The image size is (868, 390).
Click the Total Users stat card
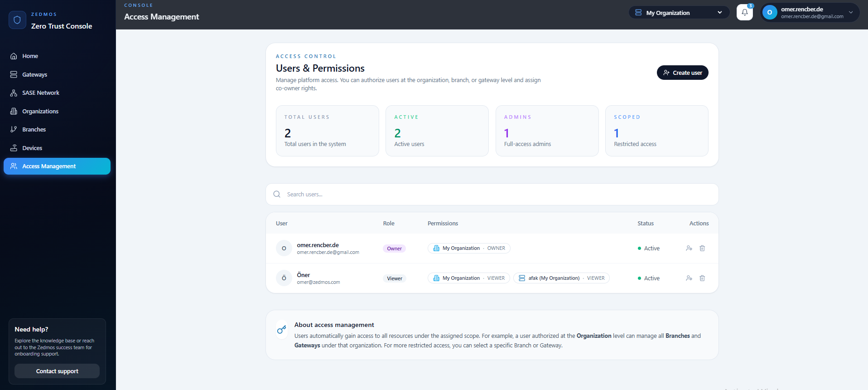point(327,131)
